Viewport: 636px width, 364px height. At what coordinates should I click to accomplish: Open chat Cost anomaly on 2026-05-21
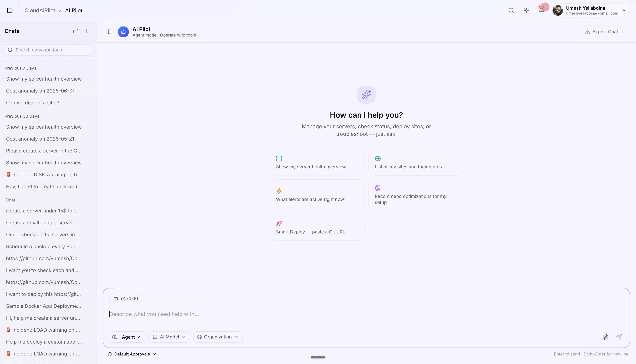coord(48,139)
